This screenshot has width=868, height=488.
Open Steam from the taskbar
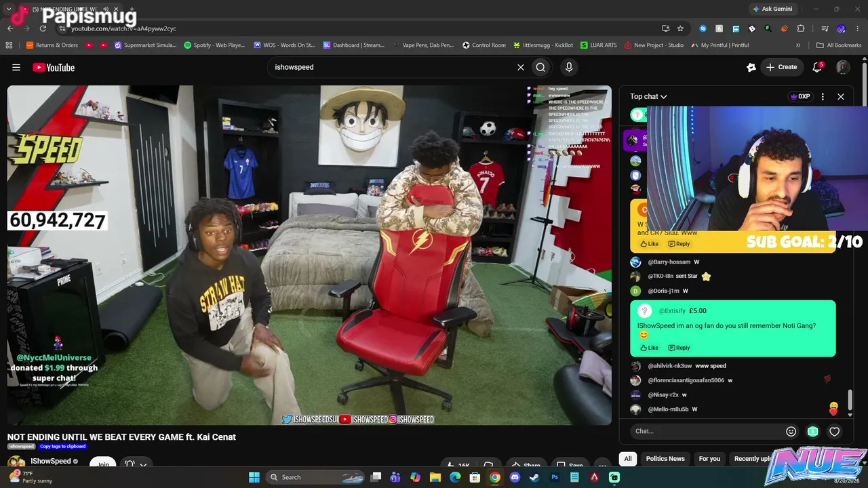tap(534, 477)
